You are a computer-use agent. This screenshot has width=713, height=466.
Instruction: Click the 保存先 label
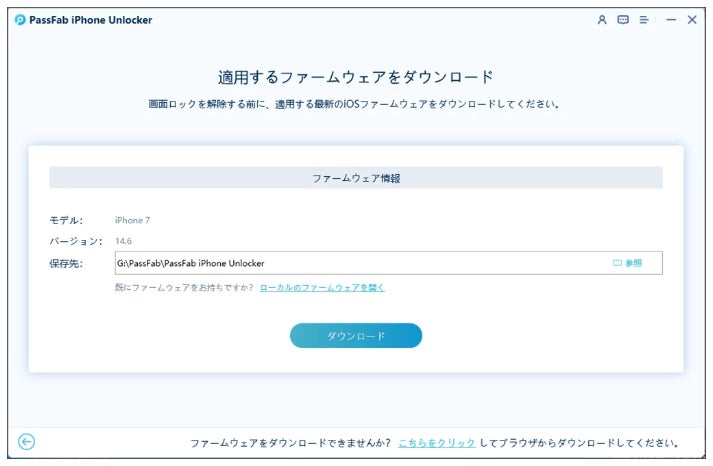click(66, 263)
